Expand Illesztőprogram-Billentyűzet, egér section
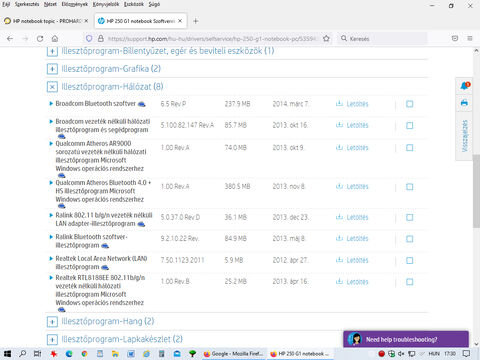Screen dimensions: 480x360 click(52, 51)
